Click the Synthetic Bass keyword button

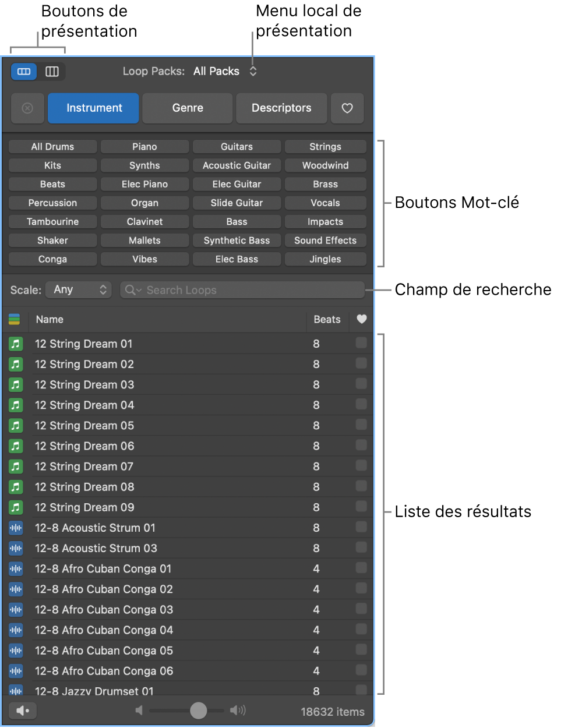[x=237, y=241]
